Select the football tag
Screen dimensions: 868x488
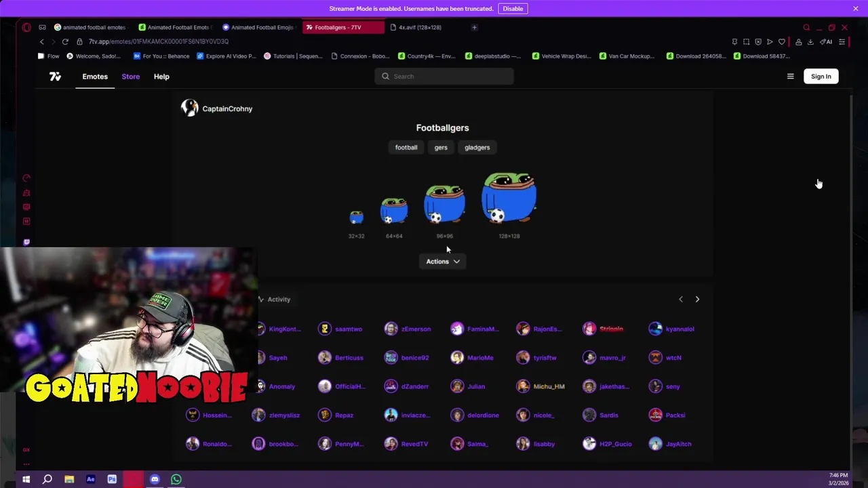pos(406,147)
